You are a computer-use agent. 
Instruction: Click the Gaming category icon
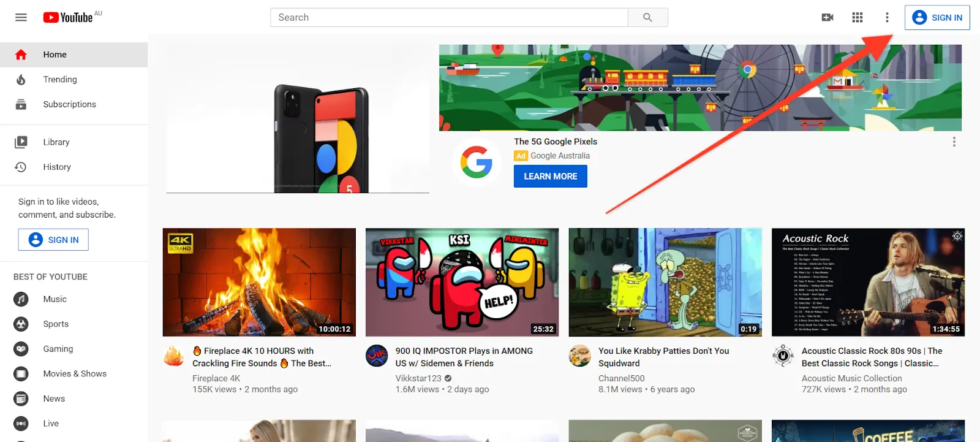(x=21, y=349)
